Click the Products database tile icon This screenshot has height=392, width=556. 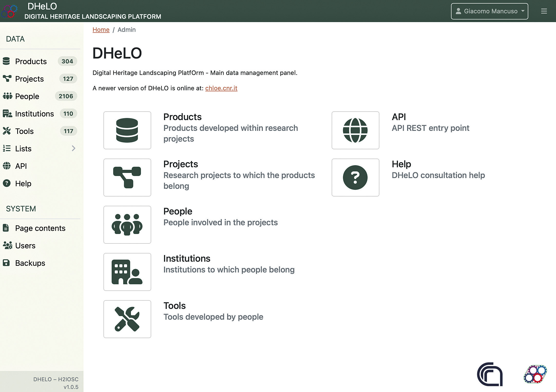click(127, 130)
